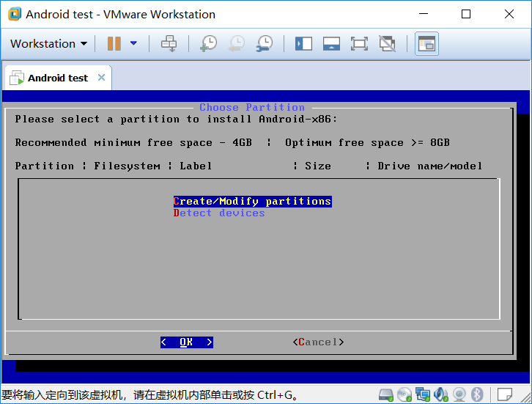Open the Workstation dropdown menu

point(48,44)
